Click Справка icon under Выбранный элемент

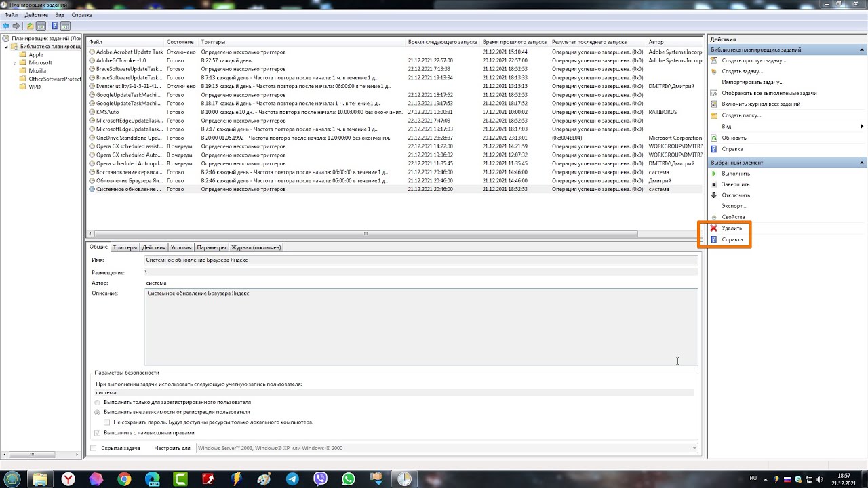pyautogui.click(x=714, y=239)
